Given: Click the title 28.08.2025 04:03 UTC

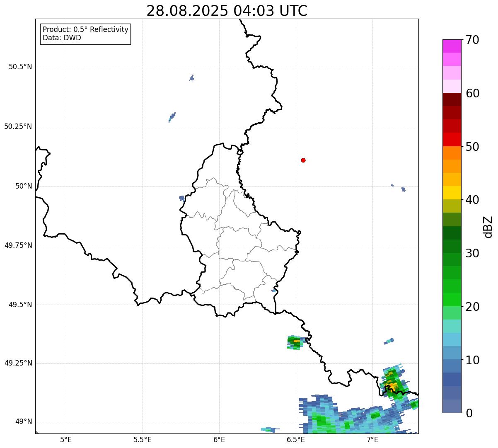Looking at the screenshot, I should click(227, 11).
